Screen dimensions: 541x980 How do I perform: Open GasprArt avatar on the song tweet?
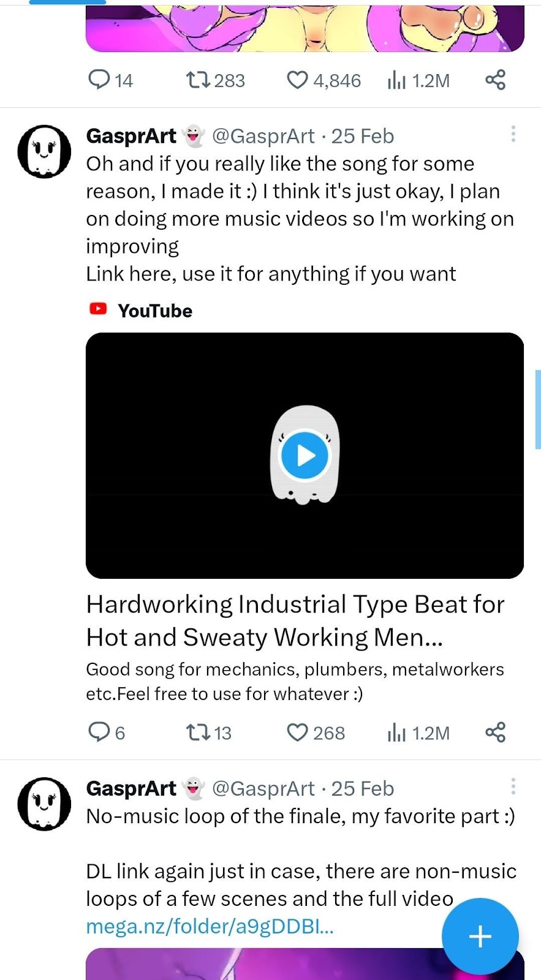[44, 151]
